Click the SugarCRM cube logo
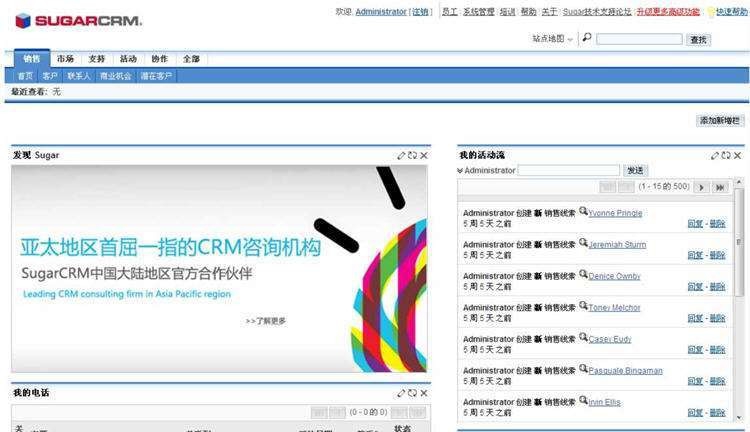Viewport: 750px width, 432px height. tap(23, 21)
